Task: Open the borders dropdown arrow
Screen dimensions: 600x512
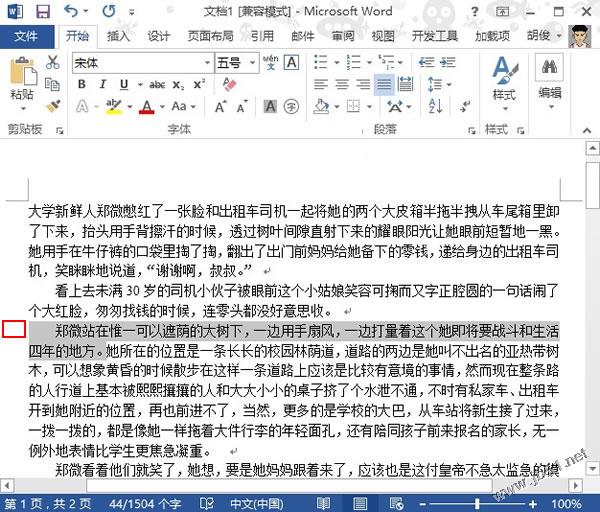Action: click(x=369, y=107)
